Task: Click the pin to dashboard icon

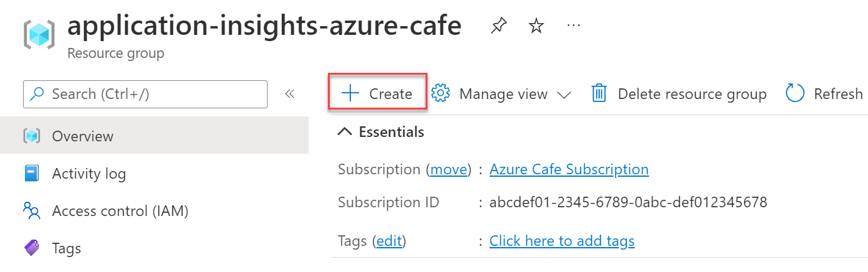Action: 498,26
